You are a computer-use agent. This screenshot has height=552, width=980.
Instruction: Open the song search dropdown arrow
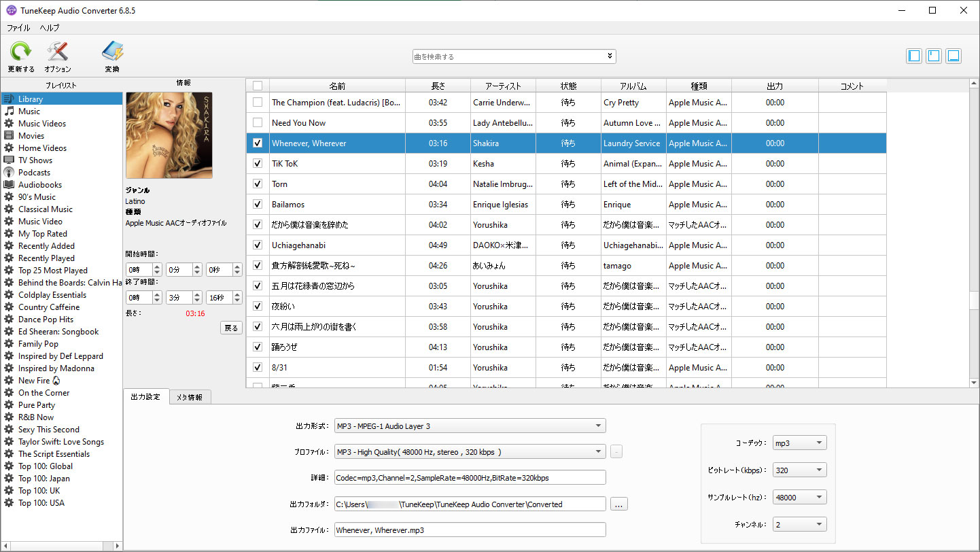pos(610,56)
